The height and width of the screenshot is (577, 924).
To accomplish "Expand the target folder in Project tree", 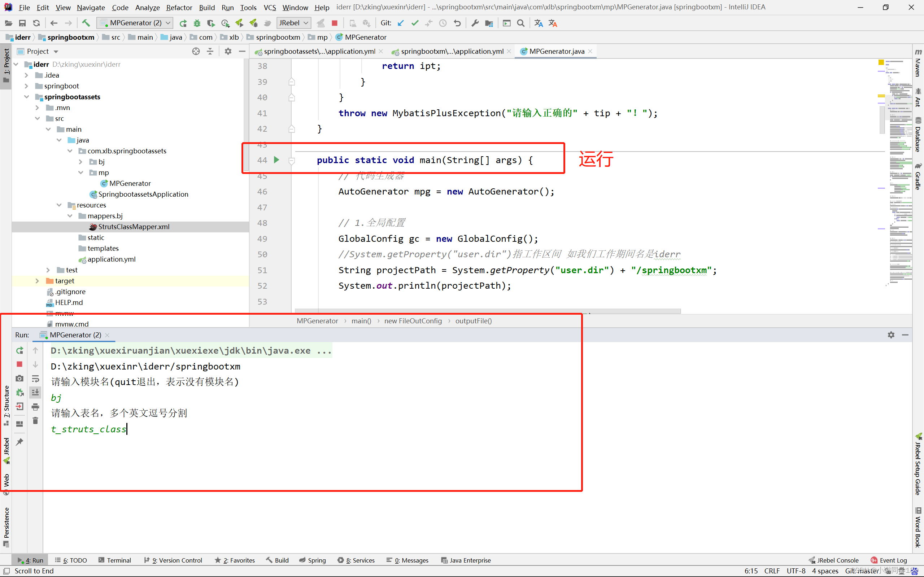I will pyautogui.click(x=37, y=281).
